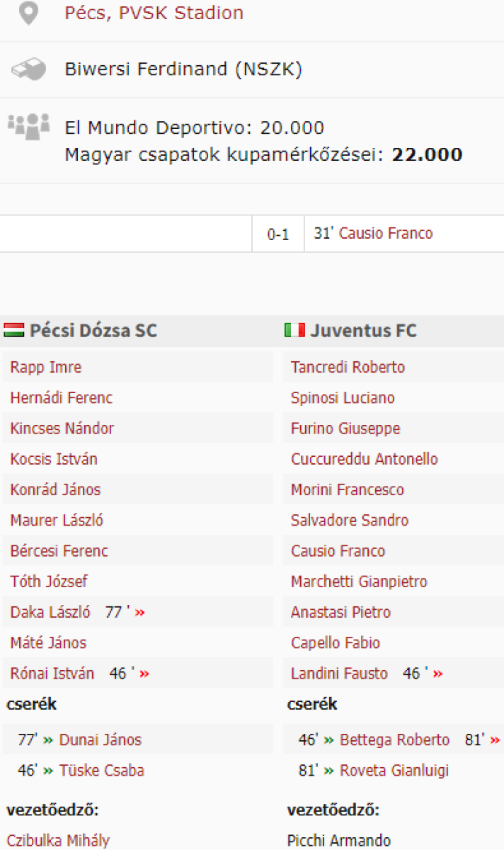Select Tancredi Roberto from Juventus lineup

click(348, 368)
